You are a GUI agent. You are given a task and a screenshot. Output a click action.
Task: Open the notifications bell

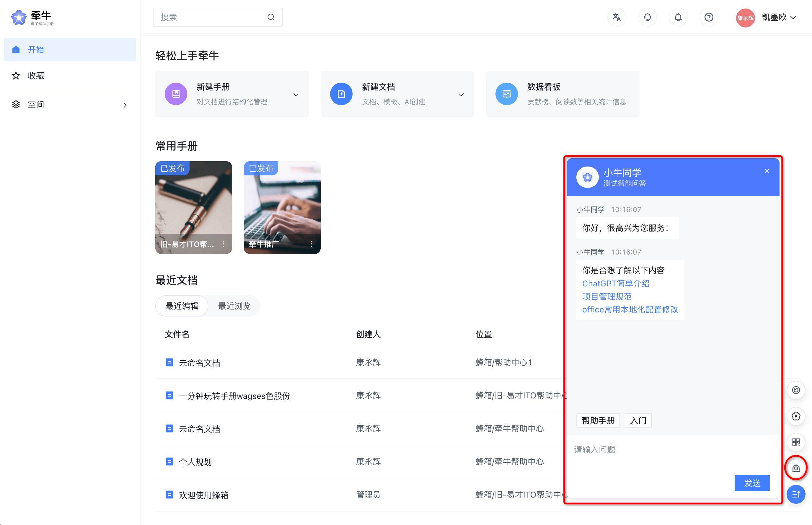[x=678, y=17]
